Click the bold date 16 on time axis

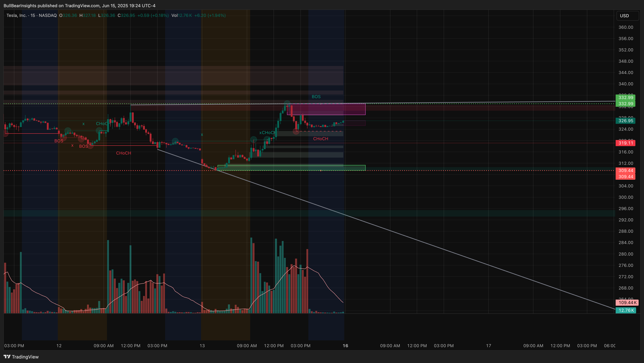pyautogui.click(x=345, y=346)
